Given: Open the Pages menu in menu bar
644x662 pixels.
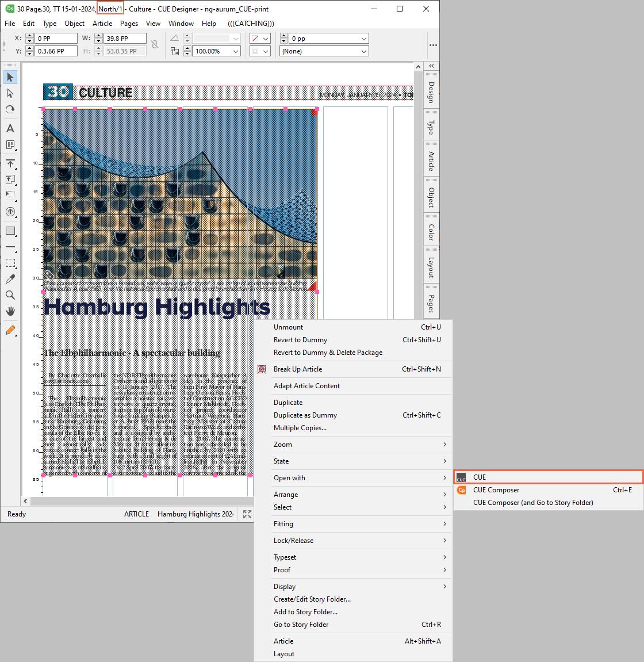Looking at the screenshot, I should (x=129, y=24).
